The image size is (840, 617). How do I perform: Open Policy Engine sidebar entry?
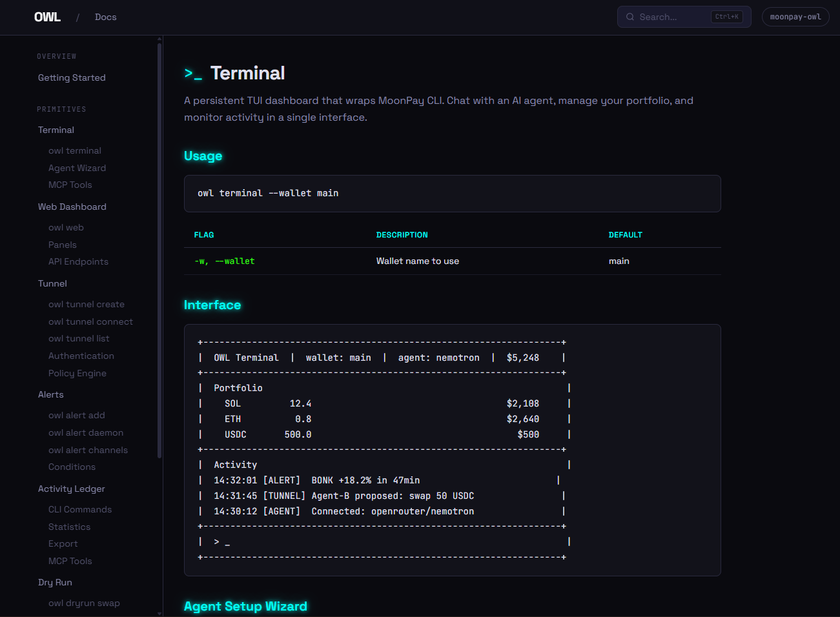(77, 373)
